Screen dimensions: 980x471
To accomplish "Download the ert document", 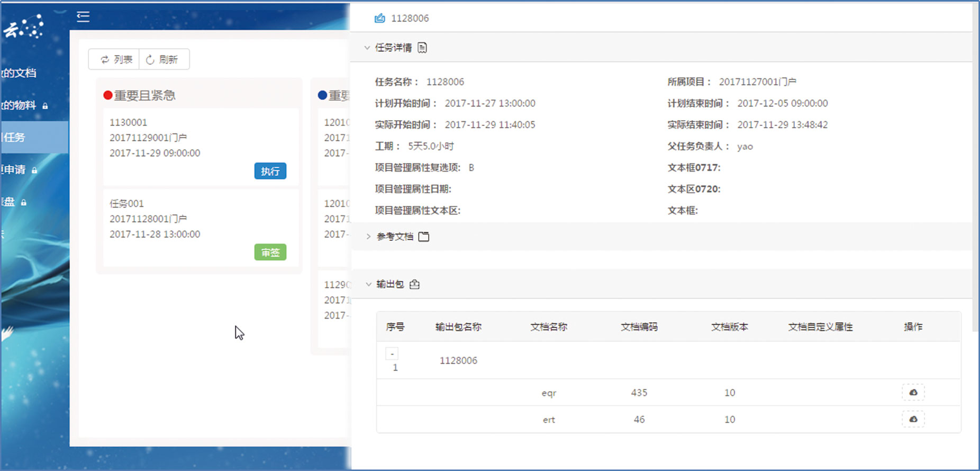I will pos(913,419).
